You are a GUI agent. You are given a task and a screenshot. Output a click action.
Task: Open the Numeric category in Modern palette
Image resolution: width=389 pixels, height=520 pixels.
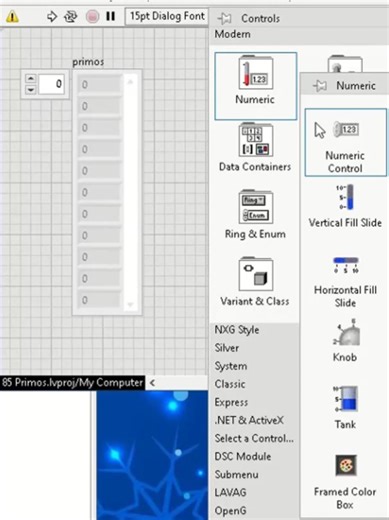click(255, 86)
